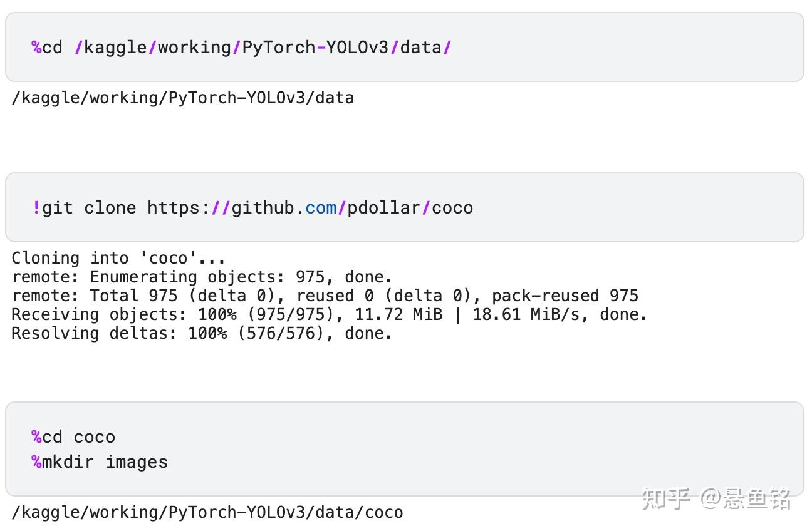812x531 pixels.
Task: Click the "Resolving deltas: 100%" output line
Action: (x=202, y=333)
